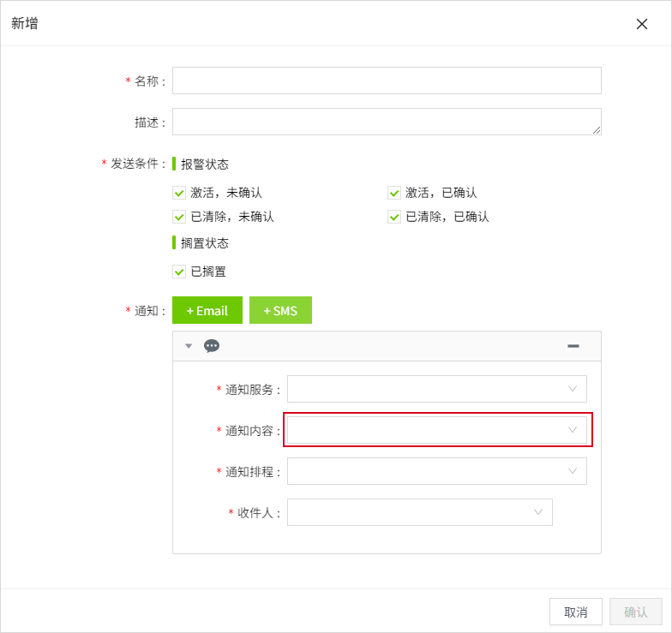The height and width of the screenshot is (633, 672).
Task: Remove the notification entry with the minus icon
Action: [573, 346]
